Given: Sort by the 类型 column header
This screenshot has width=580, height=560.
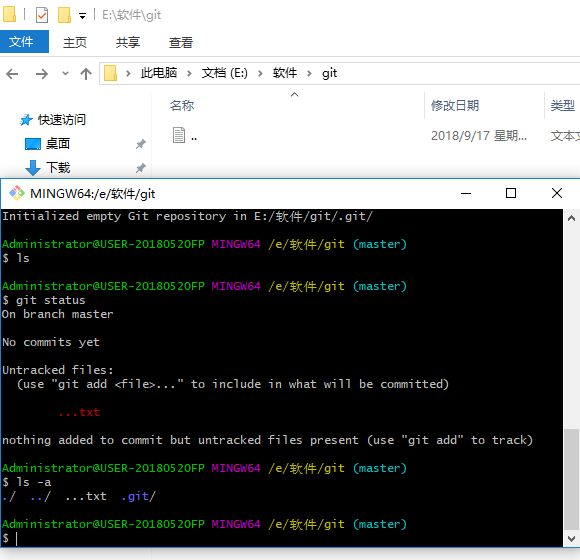Looking at the screenshot, I should [563, 106].
